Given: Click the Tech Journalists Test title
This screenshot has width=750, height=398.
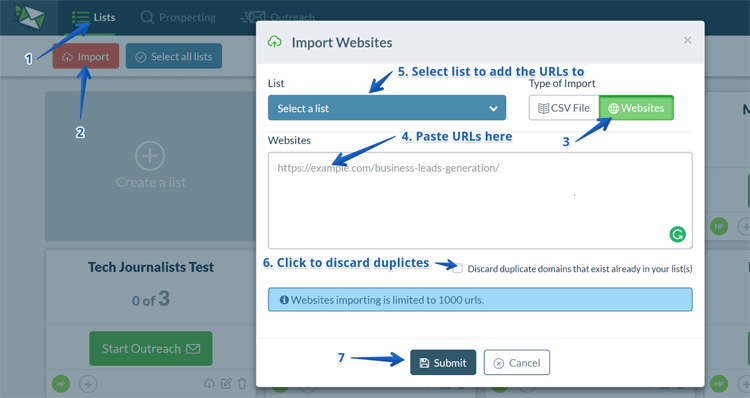Looking at the screenshot, I should coord(151,267).
